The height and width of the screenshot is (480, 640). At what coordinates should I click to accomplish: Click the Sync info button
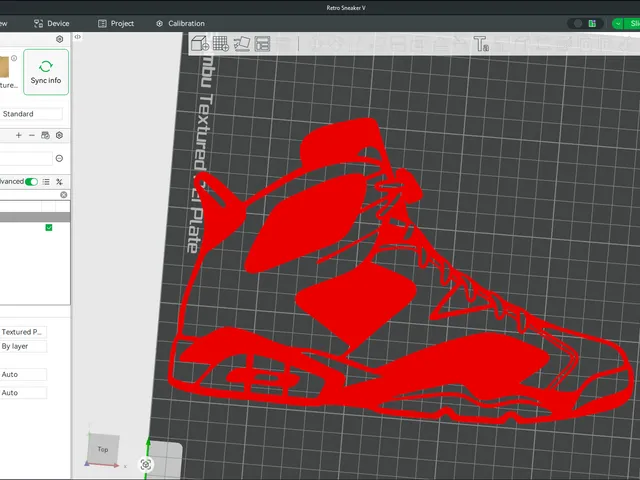[46, 72]
